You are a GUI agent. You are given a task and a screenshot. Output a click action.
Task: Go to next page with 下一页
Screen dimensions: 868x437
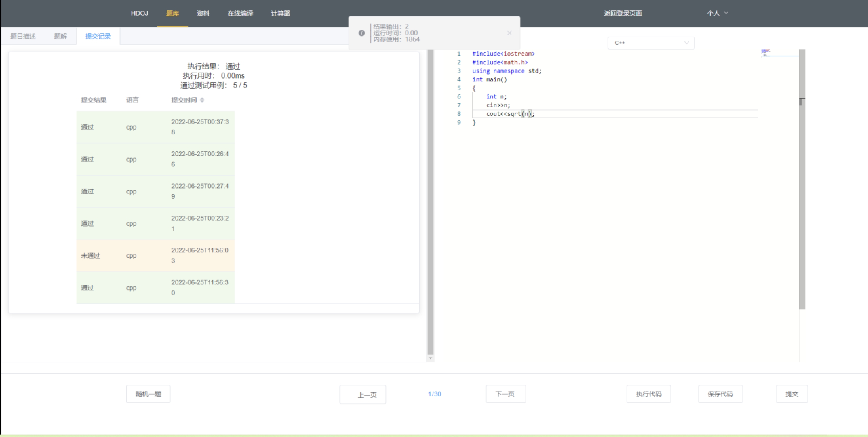[x=506, y=394]
